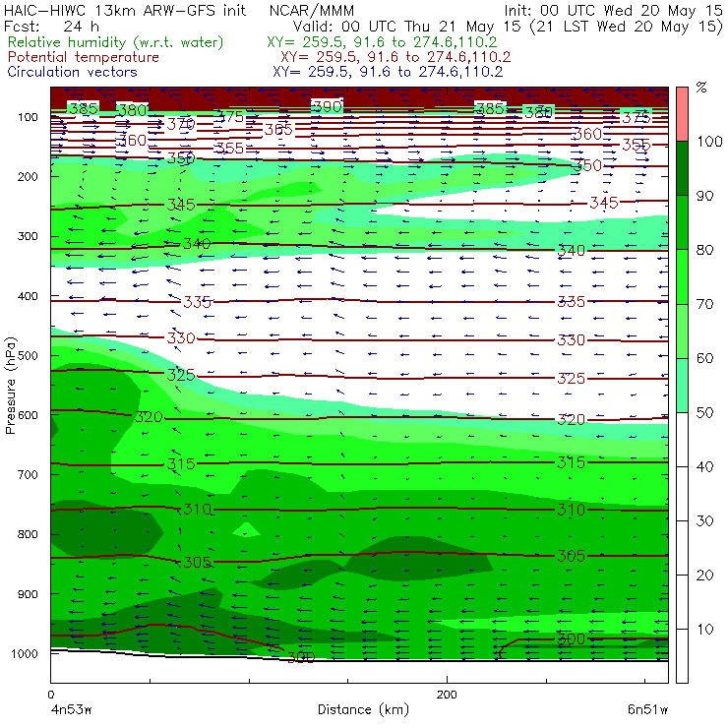Click the '800' pressure axis label
The image size is (728, 728).
click(28, 534)
